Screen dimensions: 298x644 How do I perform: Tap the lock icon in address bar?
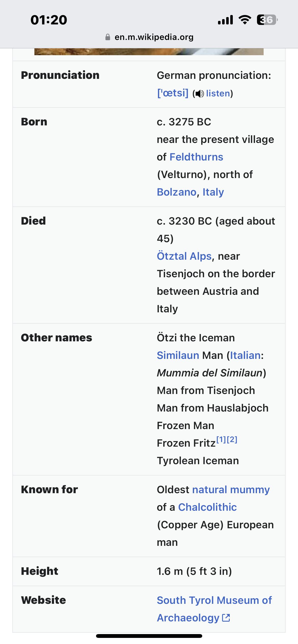click(108, 37)
